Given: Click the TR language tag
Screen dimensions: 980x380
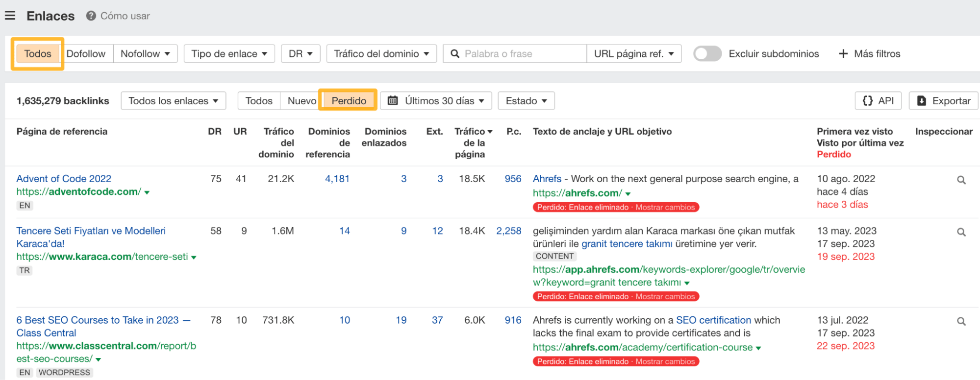Looking at the screenshot, I should click(x=25, y=270).
